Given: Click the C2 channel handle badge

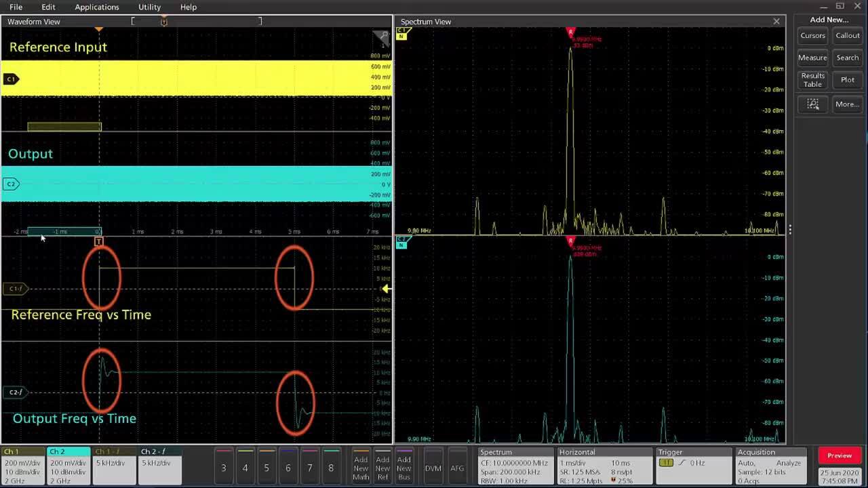Looking at the screenshot, I should (11, 184).
